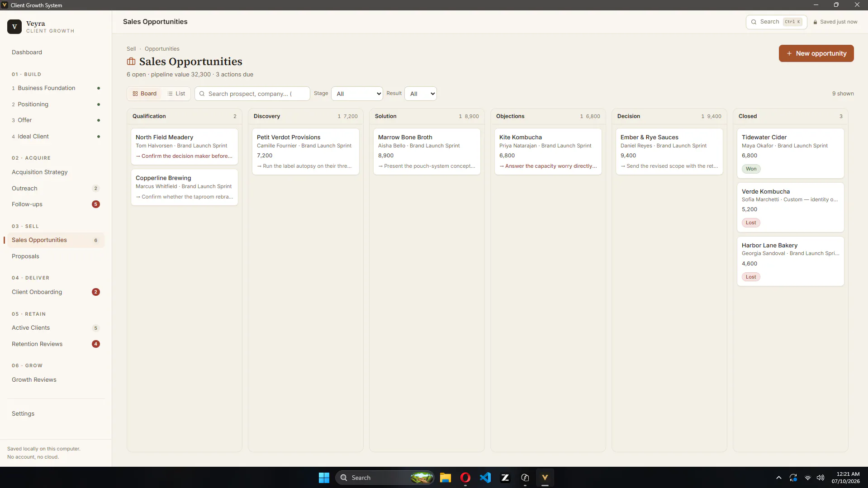The width and height of the screenshot is (868, 488).
Task: Click the Sell breadcrumb link
Action: point(131,49)
